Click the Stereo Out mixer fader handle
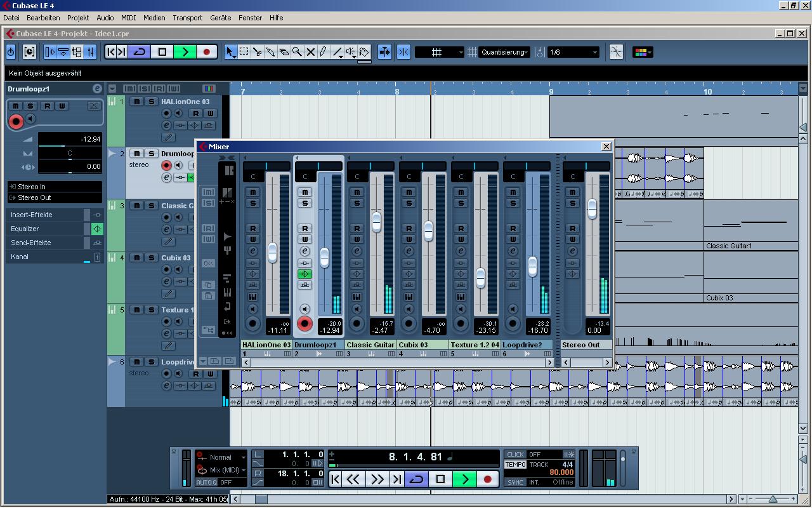 (x=592, y=209)
